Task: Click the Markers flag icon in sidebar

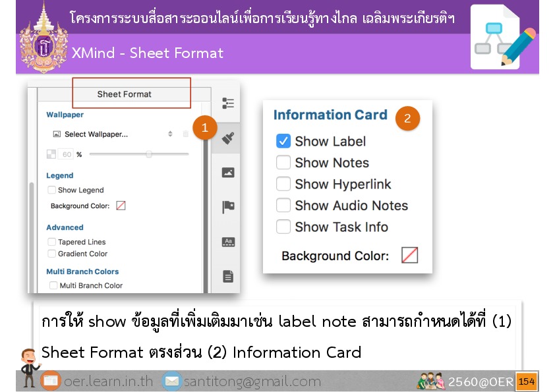Action: (x=228, y=208)
